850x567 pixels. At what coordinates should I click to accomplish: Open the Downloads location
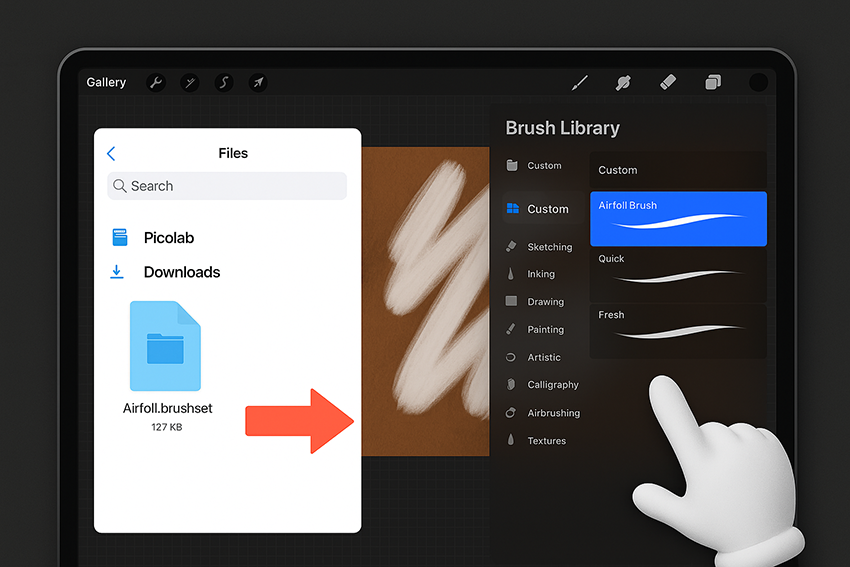(x=182, y=272)
